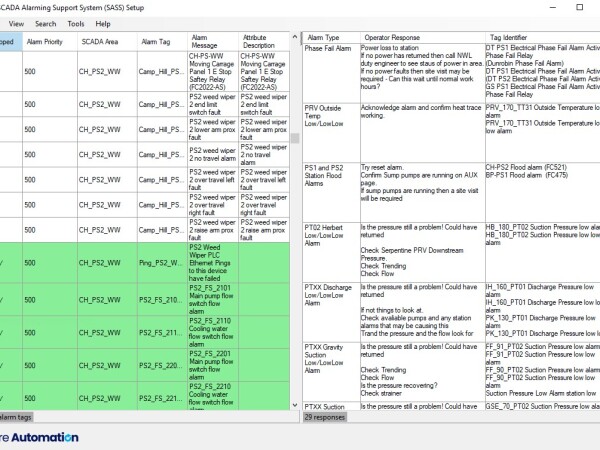Select 'PTXX Gravity Suction Low/LowLow Alarm' row
This screenshot has width=600, height=450.
pyautogui.click(x=331, y=372)
